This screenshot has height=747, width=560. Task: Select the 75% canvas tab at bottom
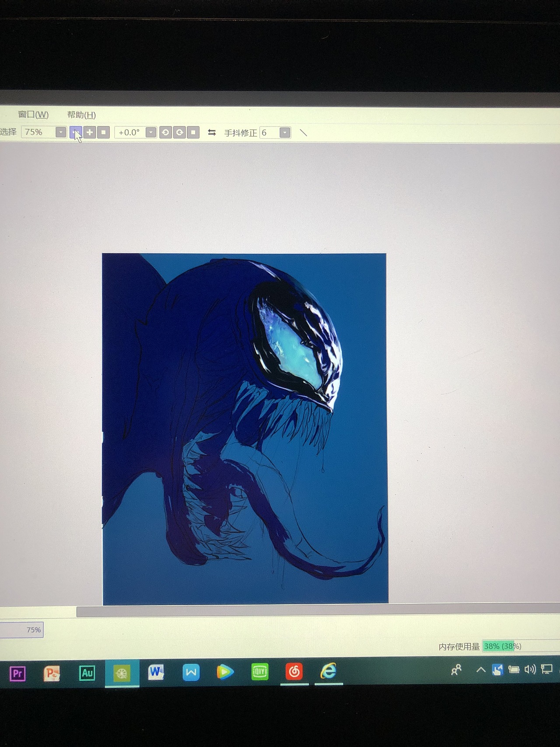click(22, 630)
